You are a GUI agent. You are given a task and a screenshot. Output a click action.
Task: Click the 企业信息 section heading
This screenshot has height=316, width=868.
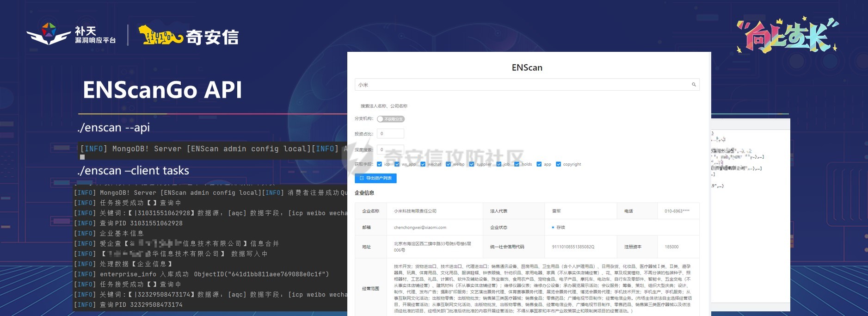click(364, 193)
